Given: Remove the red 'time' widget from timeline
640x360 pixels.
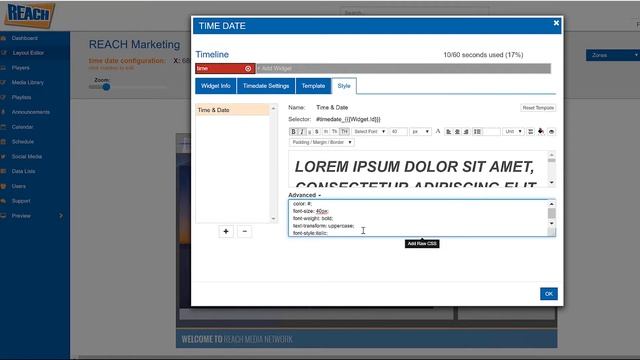Looking at the screenshot, I should (x=248, y=69).
